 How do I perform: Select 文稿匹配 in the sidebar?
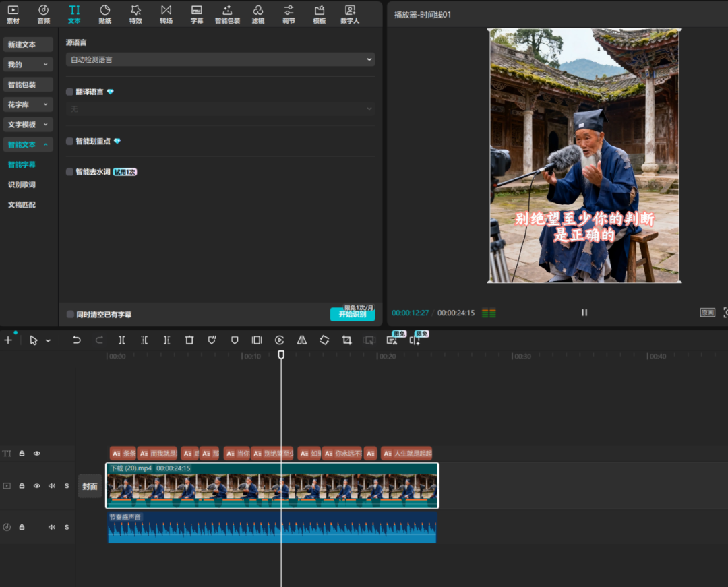coord(22,205)
